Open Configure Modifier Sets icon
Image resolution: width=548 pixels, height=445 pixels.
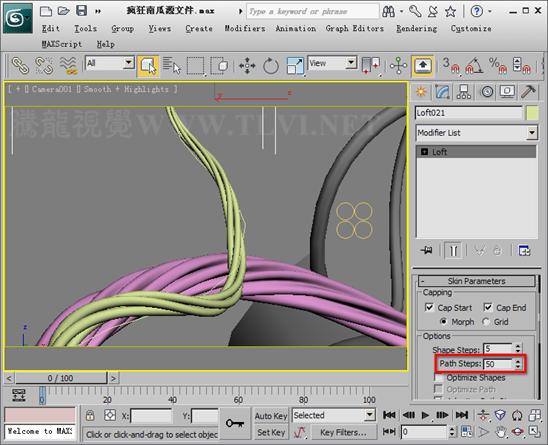pos(524,250)
